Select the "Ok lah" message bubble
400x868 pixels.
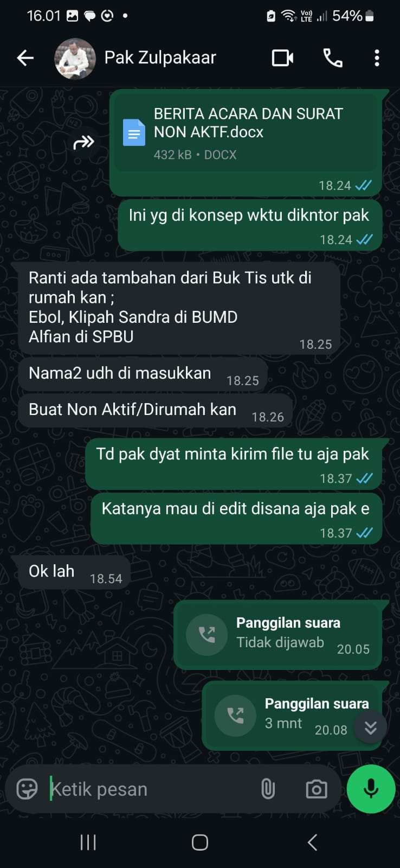(74, 572)
